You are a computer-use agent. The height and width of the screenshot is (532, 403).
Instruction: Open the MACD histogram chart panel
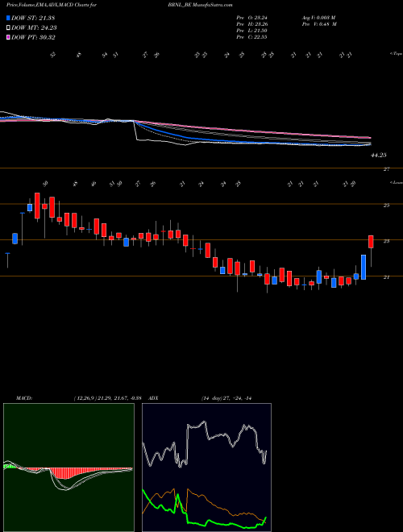69,468
